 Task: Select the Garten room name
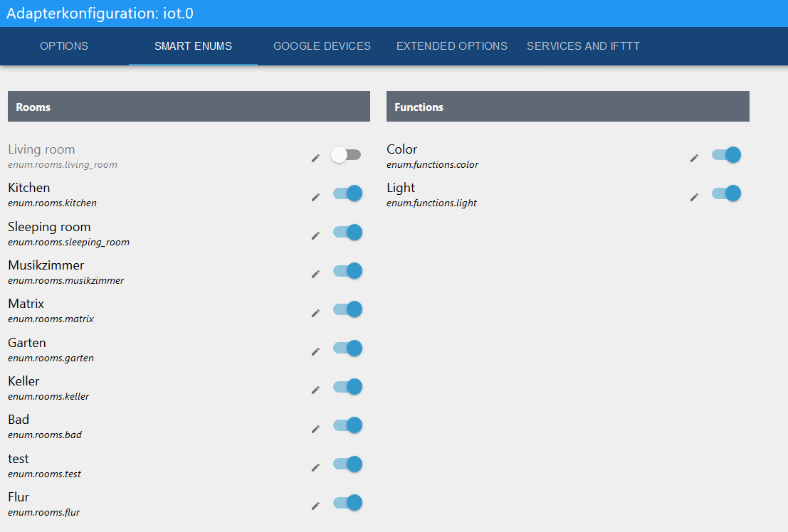26,343
